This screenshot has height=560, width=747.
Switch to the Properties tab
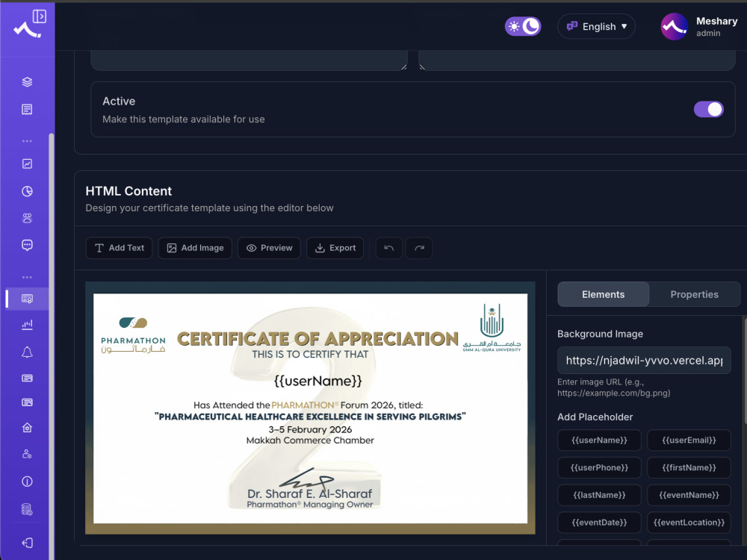pyautogui.click(x=694, y=294)
